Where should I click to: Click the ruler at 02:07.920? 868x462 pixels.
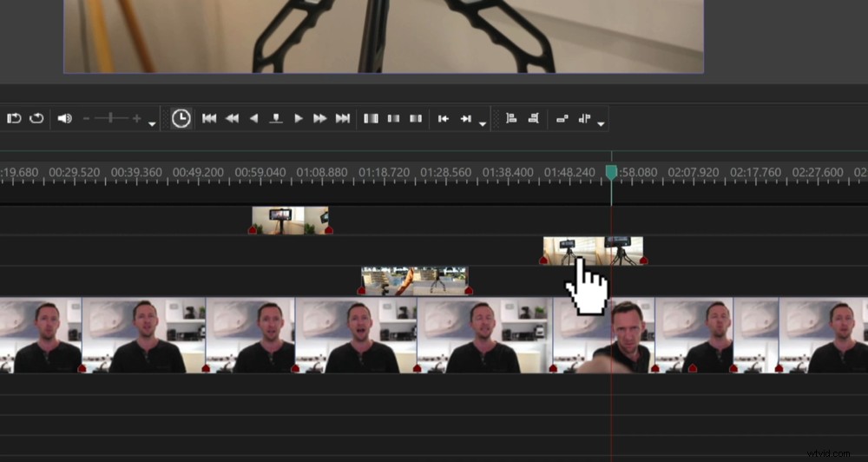pyautogui.click(x=694, y=172)
